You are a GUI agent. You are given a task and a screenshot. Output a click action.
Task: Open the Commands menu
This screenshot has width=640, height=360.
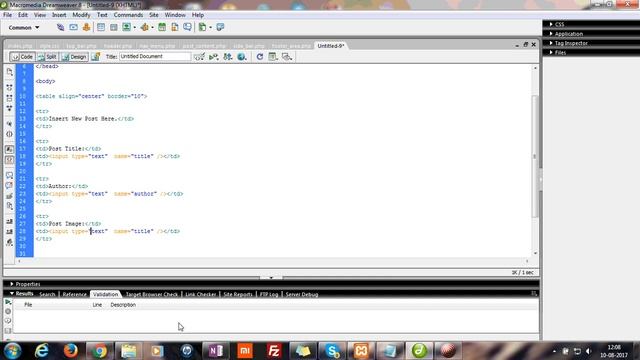click(x=128, y=15)
